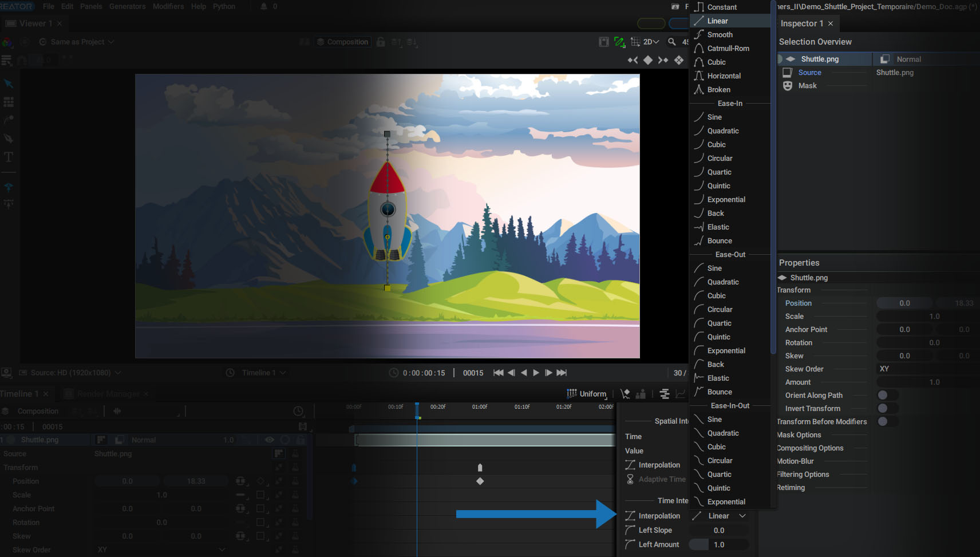The width and height of the screenshot is (980, 557).
Task: Play the timeline forward
Action: click(x=536, y=373)
